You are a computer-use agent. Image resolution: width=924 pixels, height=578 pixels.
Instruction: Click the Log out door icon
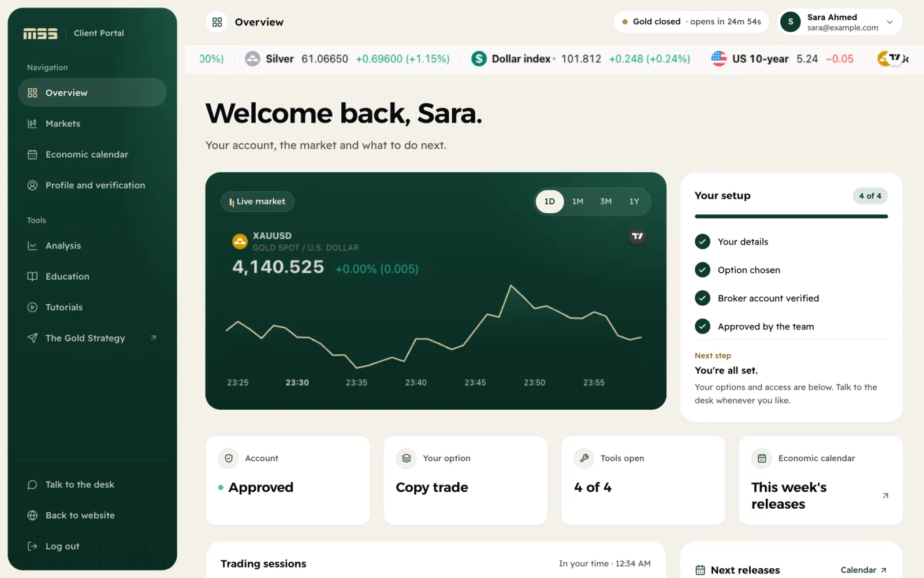[32, 546]
